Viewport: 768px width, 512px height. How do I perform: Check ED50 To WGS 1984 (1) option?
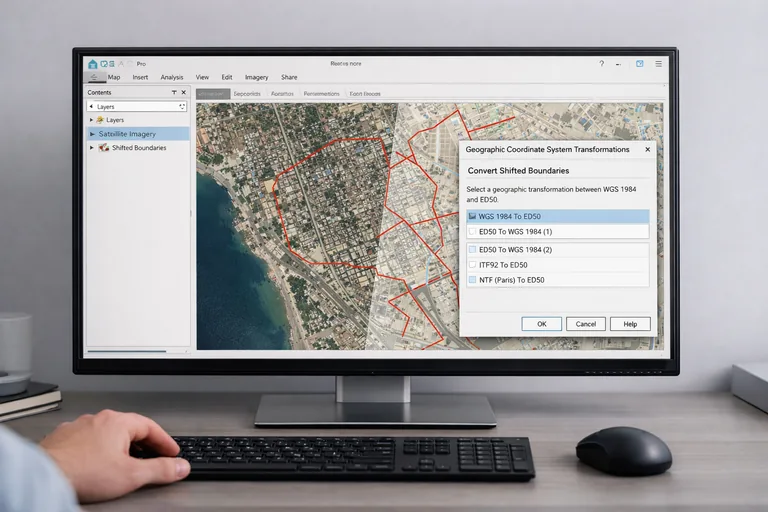click(473, 231)
